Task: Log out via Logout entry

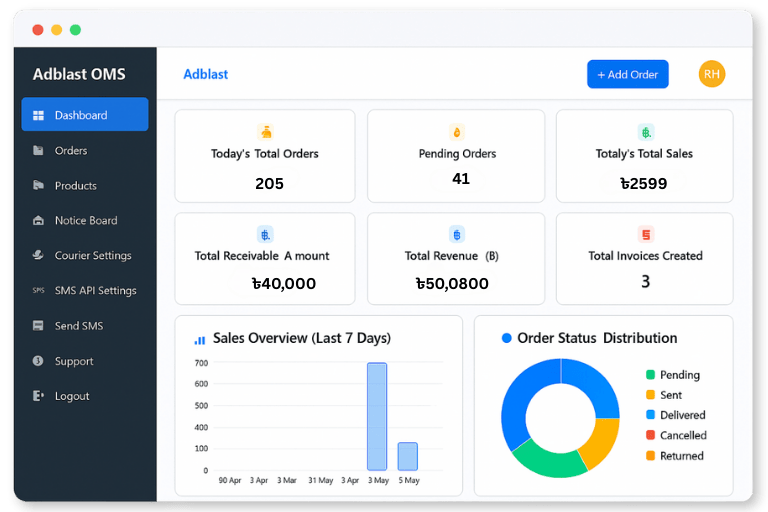Action: pos(85,396)
